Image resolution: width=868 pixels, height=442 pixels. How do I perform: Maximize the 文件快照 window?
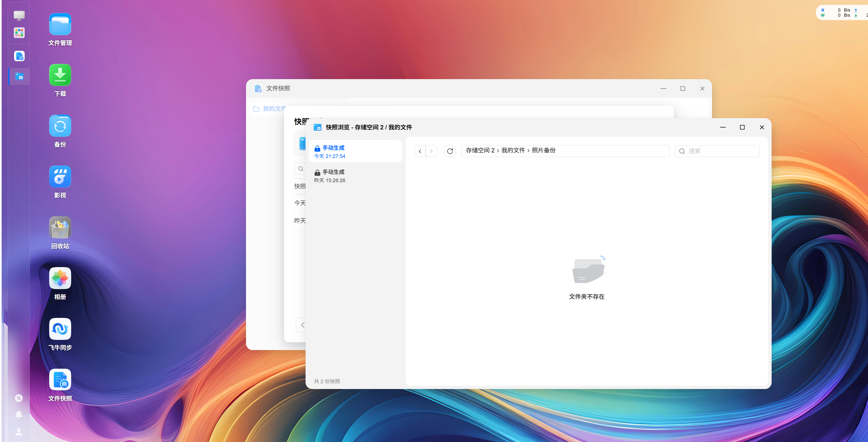(x=683, y=89)
